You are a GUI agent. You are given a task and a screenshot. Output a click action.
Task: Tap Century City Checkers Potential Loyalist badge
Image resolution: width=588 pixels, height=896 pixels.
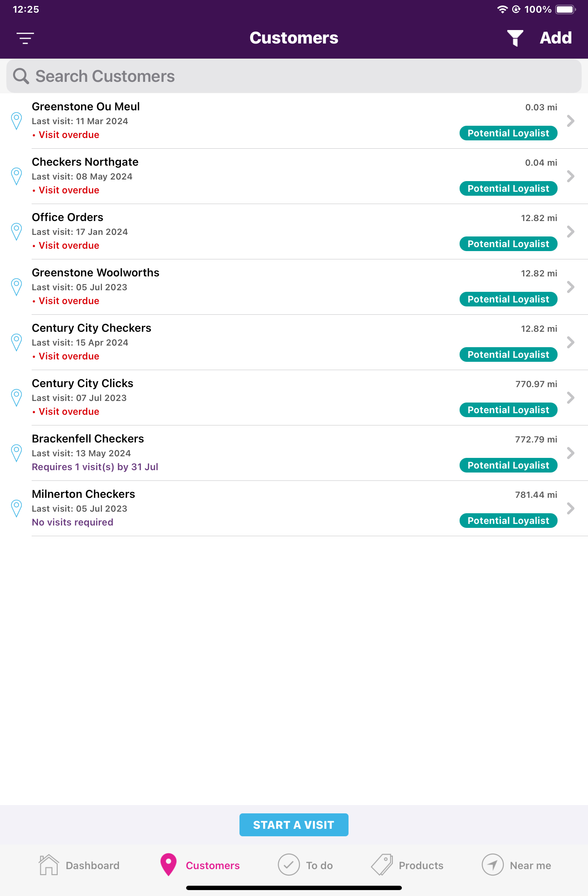(508, 355)
